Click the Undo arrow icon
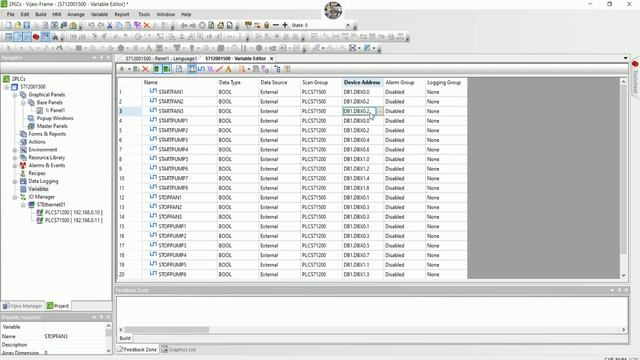Image resolution: width=640 pixels, height=360 pixels. [x=91, y=25]
